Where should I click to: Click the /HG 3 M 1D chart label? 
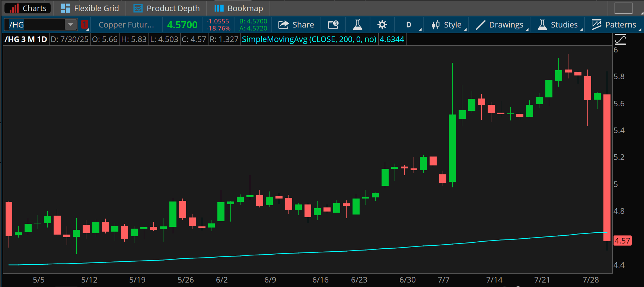26,39
